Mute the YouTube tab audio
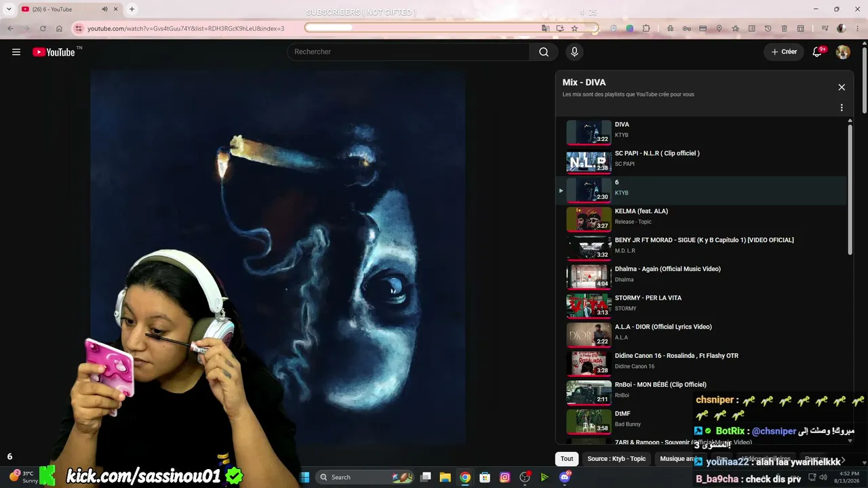 [x=104, y=9]
